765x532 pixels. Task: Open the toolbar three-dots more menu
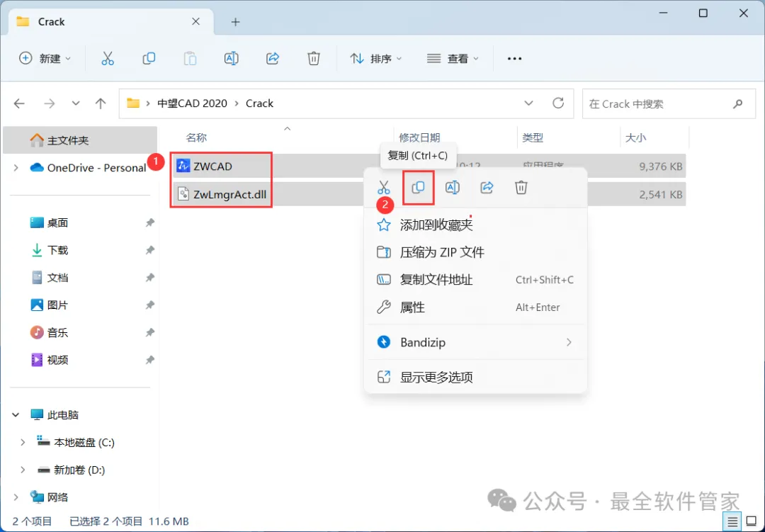(515, 59)
